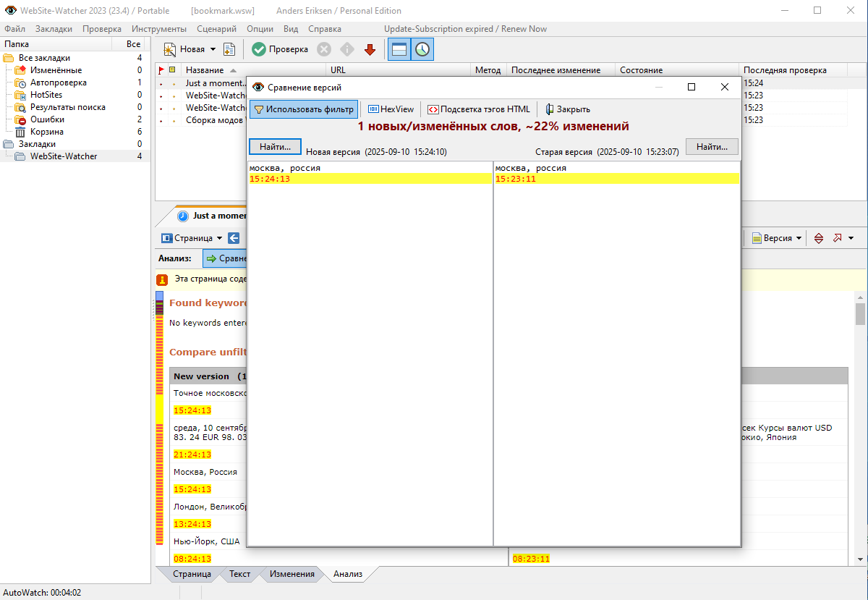Sort list by Последняя проверка column header
This screenshot has width=868, height=600.
point(785,70)
